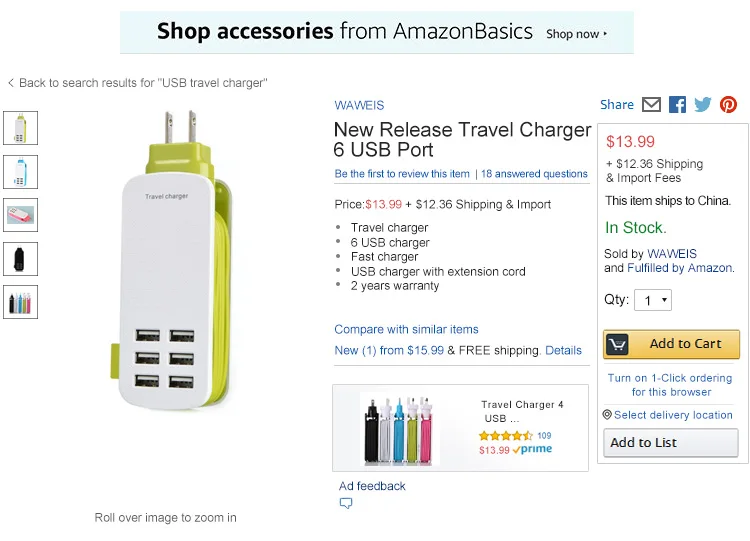Pin the product on Pinterest
The image size is (750, 541).
pyautogui.click(x=728, y=105)
